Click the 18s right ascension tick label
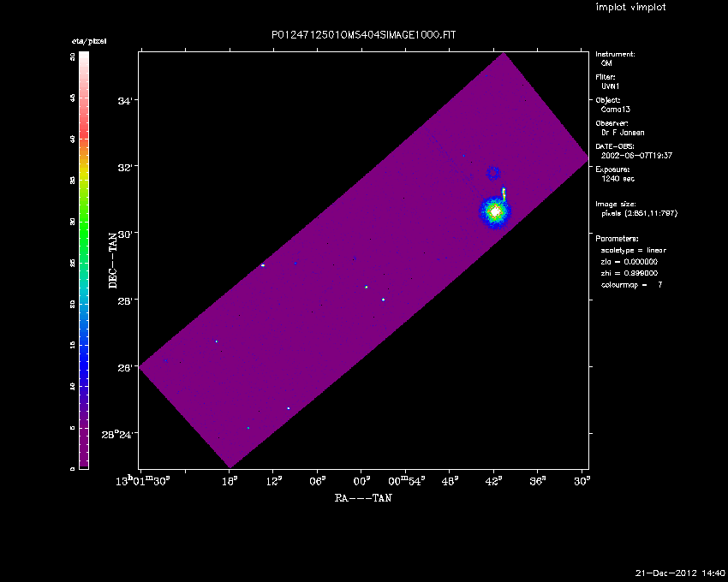The height and width of the screenshot is (582, 728). point(230,481)
